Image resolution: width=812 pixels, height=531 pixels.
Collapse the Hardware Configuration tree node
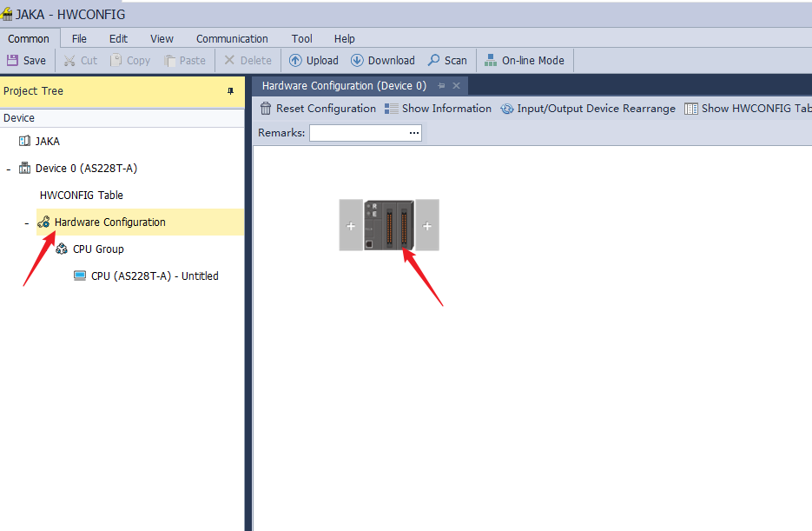click(x=27, y=223)
